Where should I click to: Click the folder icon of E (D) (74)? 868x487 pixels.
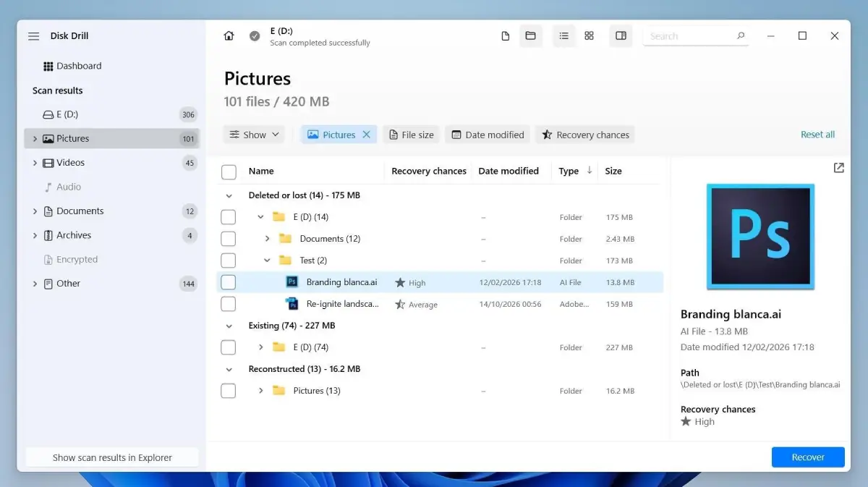pyautogui.click(x=278, y=347)
